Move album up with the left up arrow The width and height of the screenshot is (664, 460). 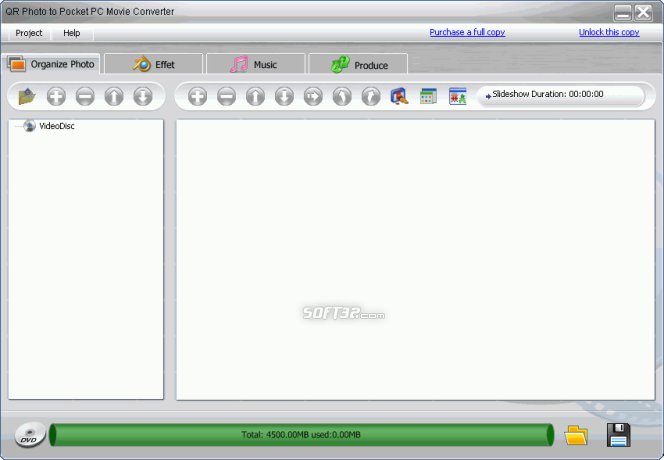tap(114, 96)
